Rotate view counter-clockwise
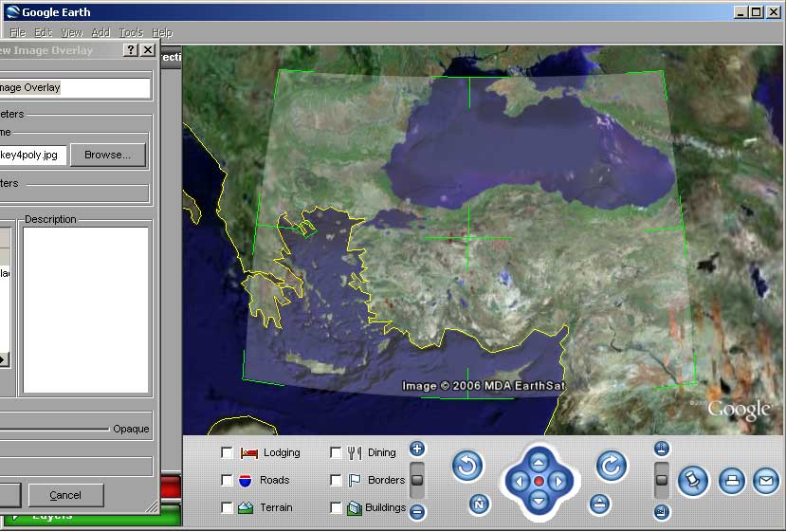The width and height of the screenshot is (786, 532). pos(467,466)
